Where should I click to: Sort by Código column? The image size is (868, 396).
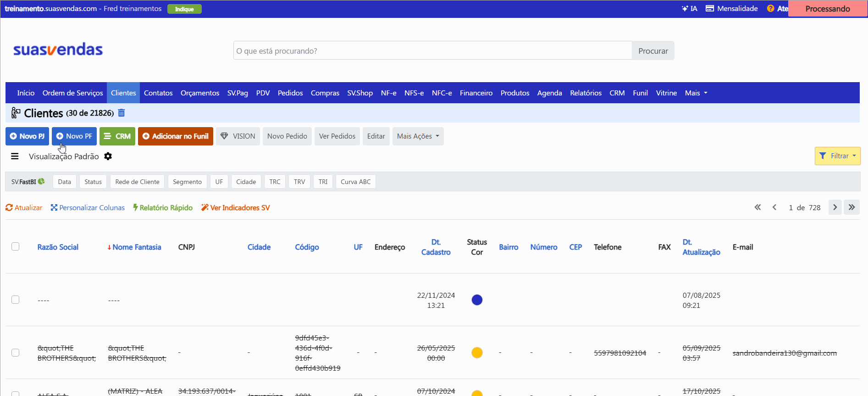307,247
